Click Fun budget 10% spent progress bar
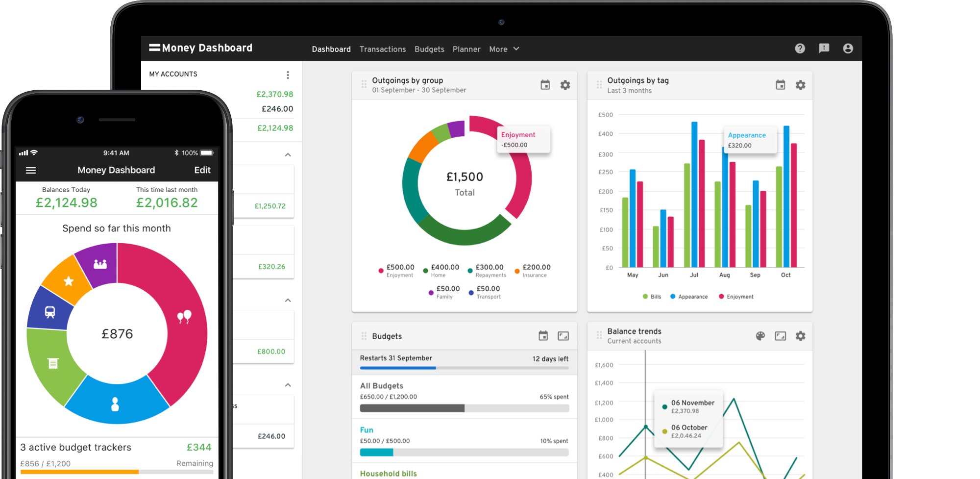The width and height of the screenshot is (980, 479). pyautogui.click(x=465, y=452)
